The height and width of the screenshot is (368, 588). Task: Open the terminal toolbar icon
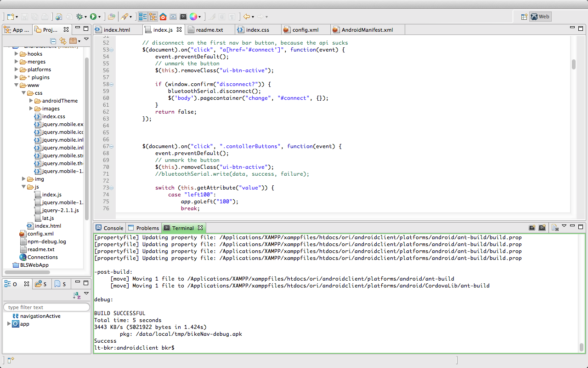coord(183,17)
